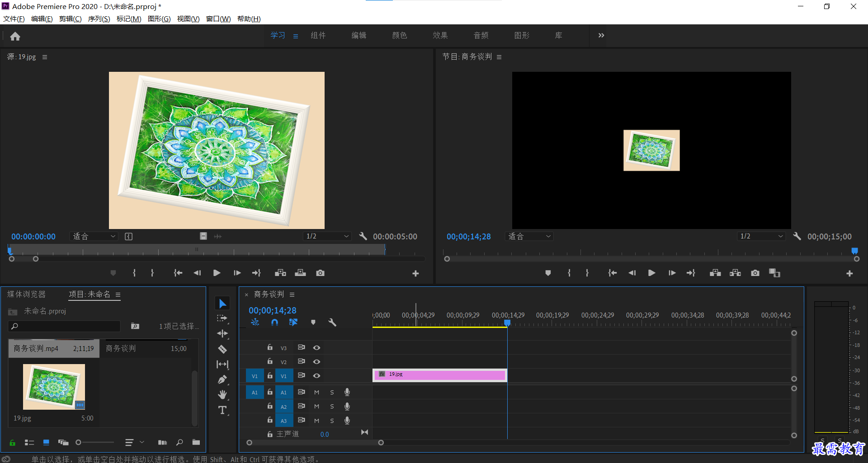Open the 序列(S) menu
This screenshot has width=868, height=463.
(99, 19)
